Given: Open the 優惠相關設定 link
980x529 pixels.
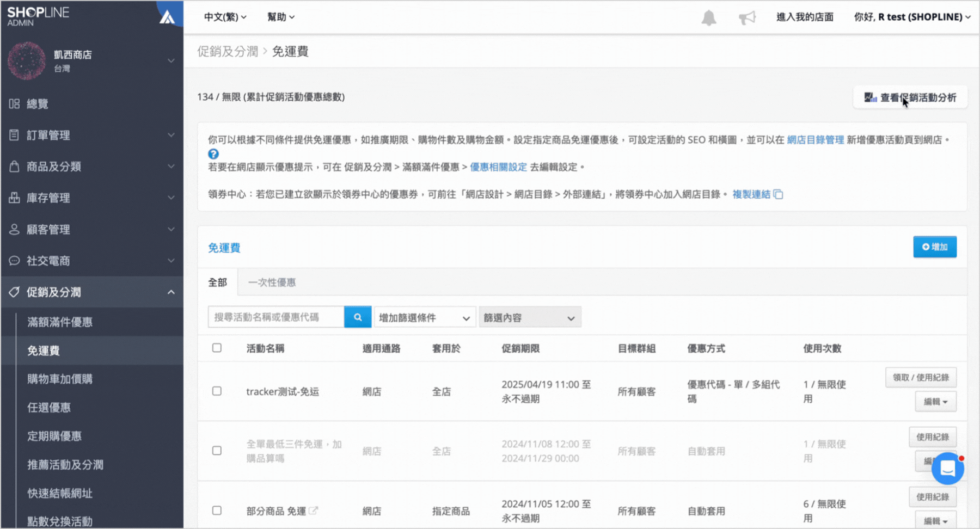Looking at the screenshot, I should pyautogui.click(x=498, y=167).
